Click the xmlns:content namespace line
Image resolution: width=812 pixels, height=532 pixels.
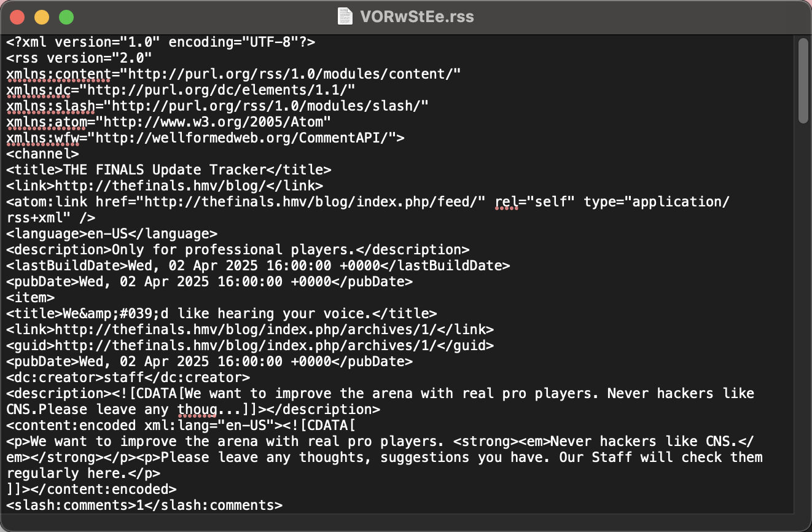coord(233,74)
